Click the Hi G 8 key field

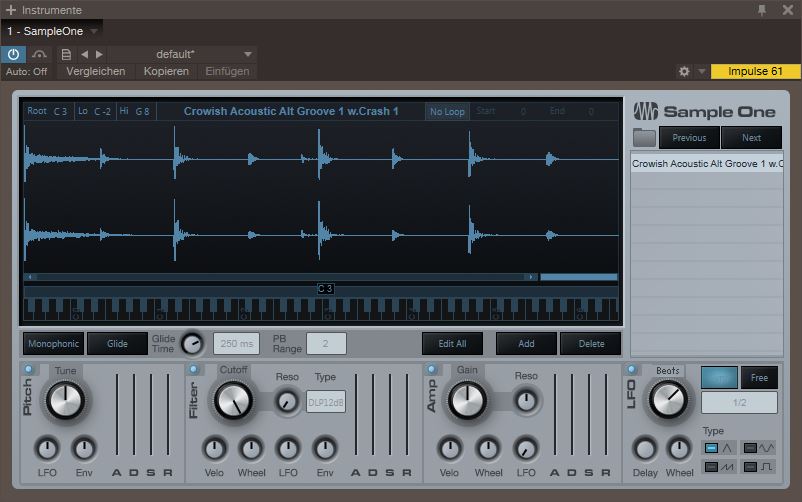135,111
